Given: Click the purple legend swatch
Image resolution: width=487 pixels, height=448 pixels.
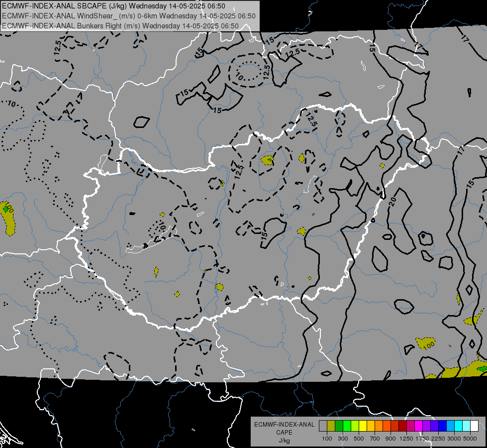Looking at the screenshot, I should pyautogui.click(x=426, y=426).
